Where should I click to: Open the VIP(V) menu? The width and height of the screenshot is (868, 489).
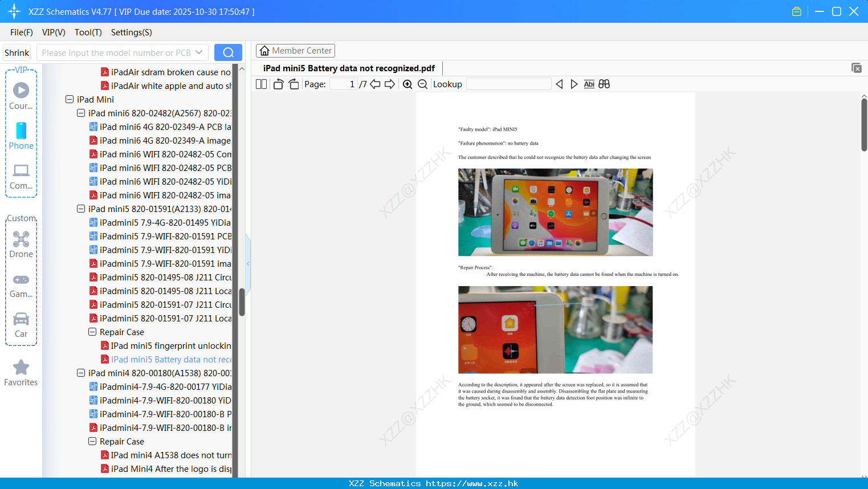coord(54,32)
